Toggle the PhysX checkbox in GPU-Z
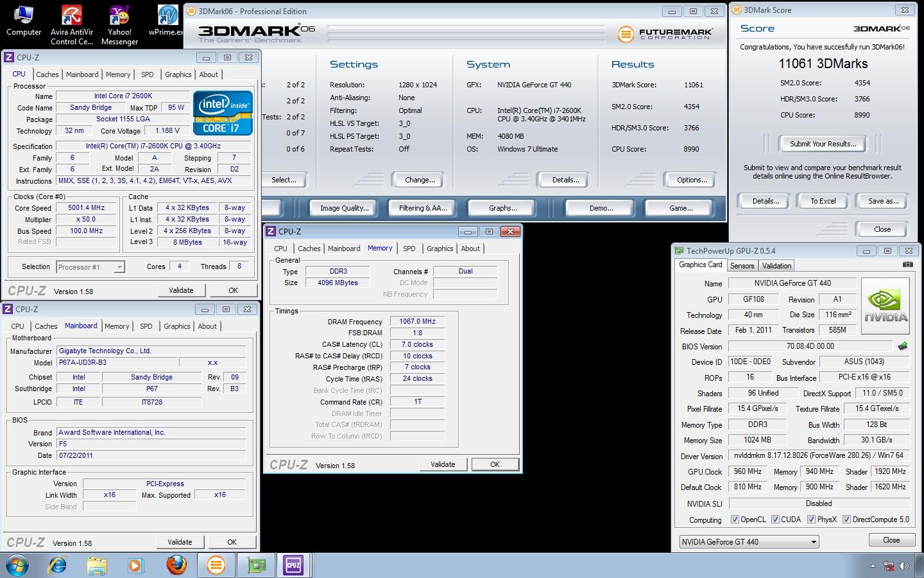Image resolution: width=924 pixels, height=578 pixels. (x=811, y=520)
